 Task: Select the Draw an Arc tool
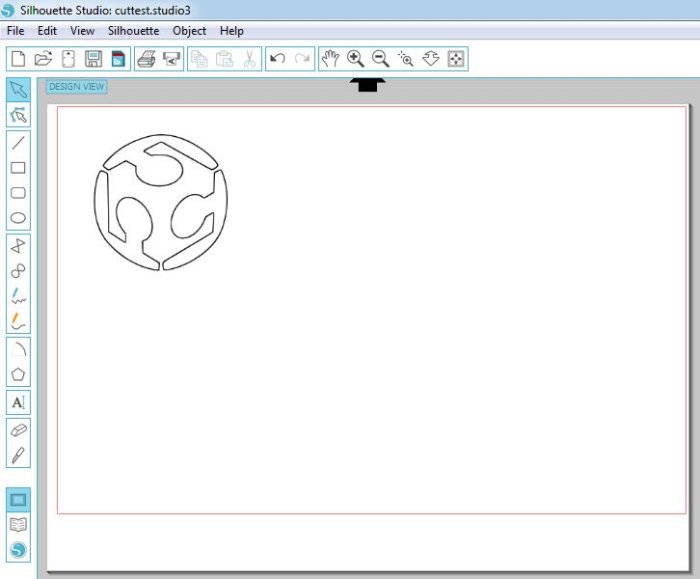pos(18,349)
